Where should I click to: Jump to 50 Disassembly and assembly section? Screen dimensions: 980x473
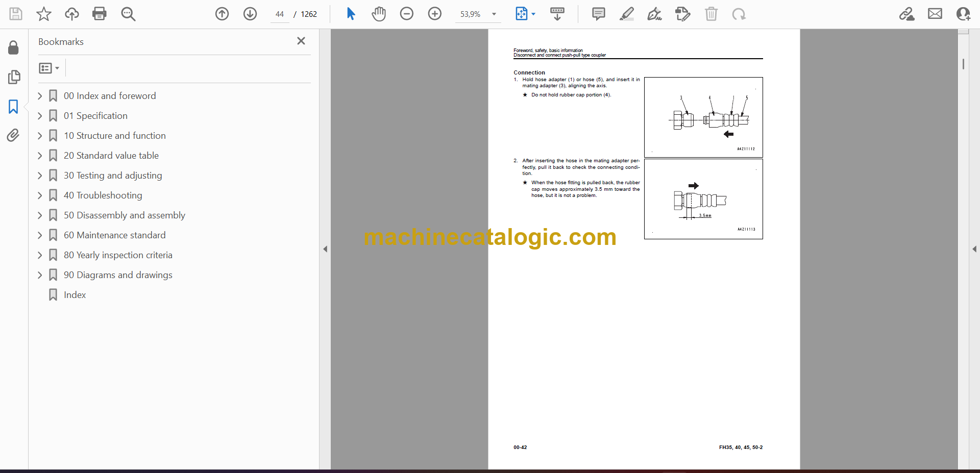(x=125, y=215)
